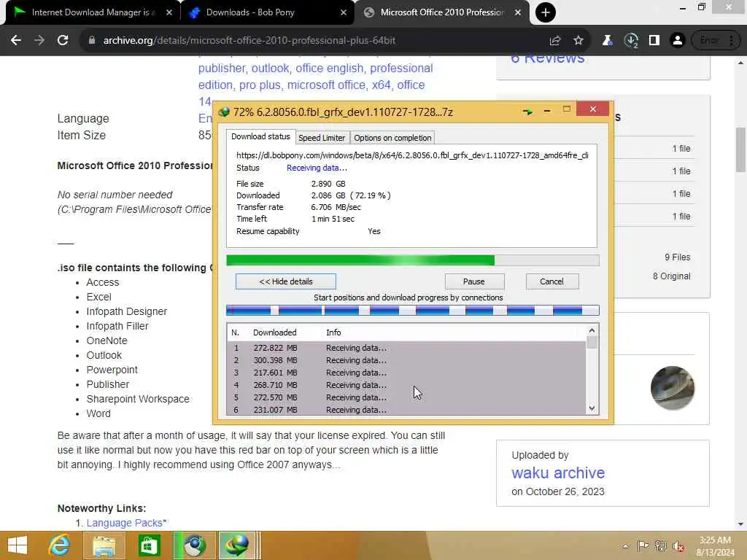
Task: Click the 8 Original entry on the page
Action: click(672, 276)
